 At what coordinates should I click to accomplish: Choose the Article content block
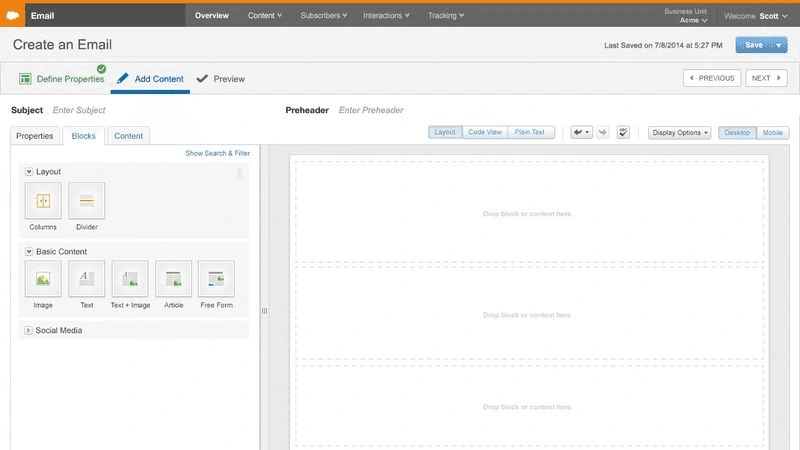coord(173,279)
